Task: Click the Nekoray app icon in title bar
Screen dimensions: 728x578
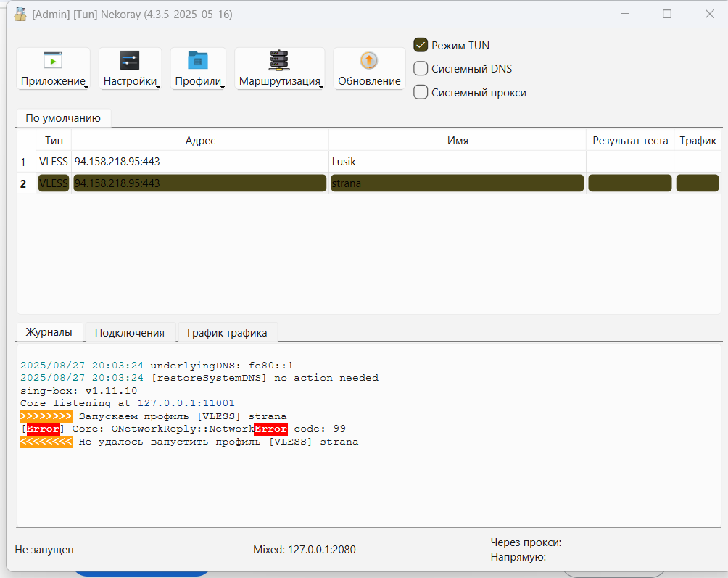Action: click(20, 15)
